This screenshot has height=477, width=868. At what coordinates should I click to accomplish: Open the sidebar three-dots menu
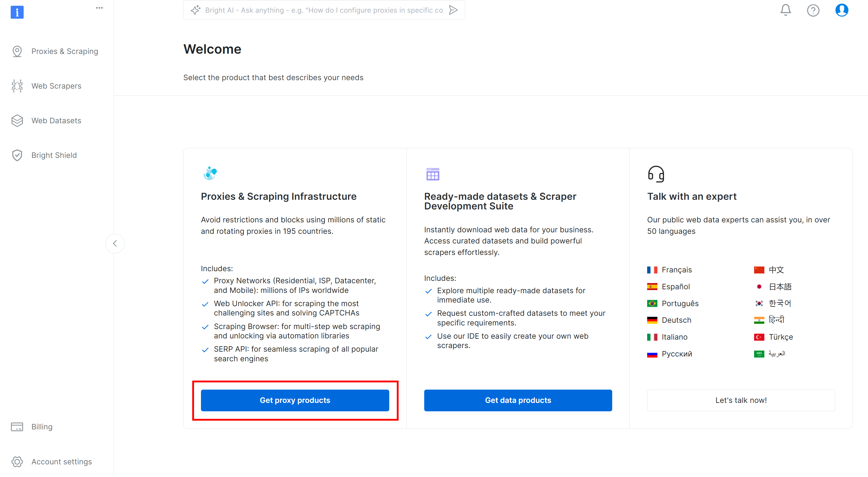(99, 8)
